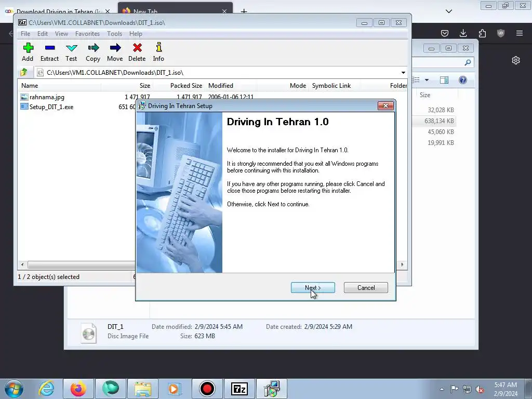Click the Firefox Pocket save icon
The width and height of the screenshot is (532, 399).
[445, 33]
